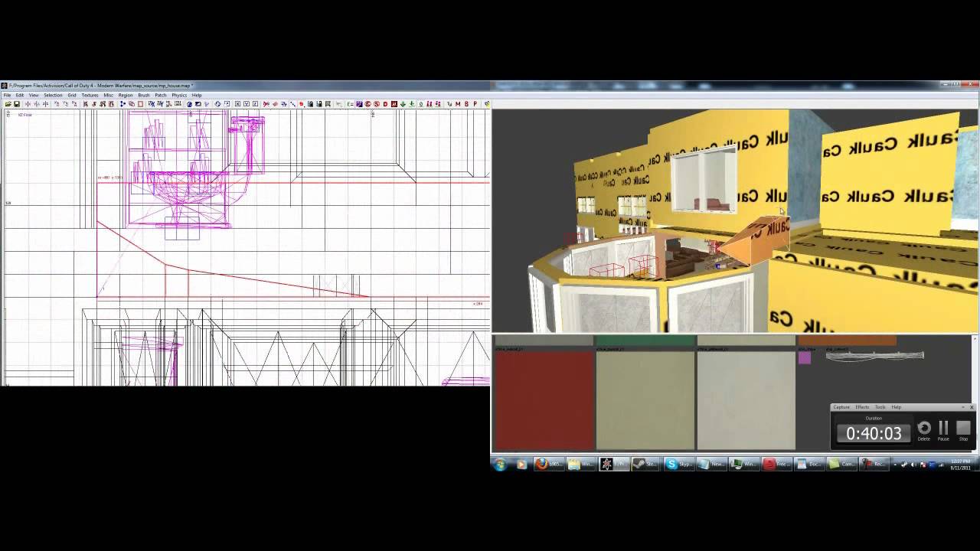Click the first green down-arrow icon
This screenshot has height=551, width=980.
(x=403, y=104)
